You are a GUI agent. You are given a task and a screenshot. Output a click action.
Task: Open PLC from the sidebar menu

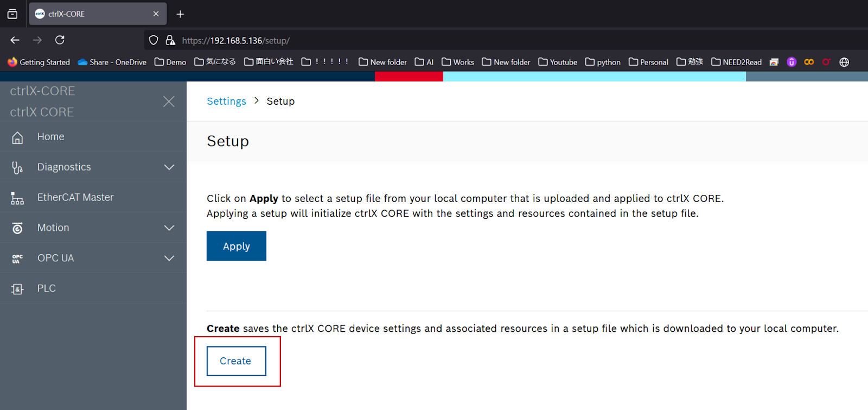point(93,289)
